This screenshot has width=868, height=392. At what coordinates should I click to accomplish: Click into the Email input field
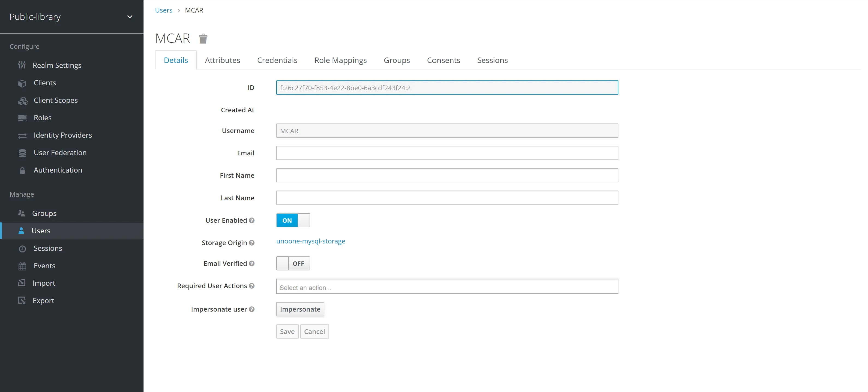pyautogui.click(x=447, y=153)
